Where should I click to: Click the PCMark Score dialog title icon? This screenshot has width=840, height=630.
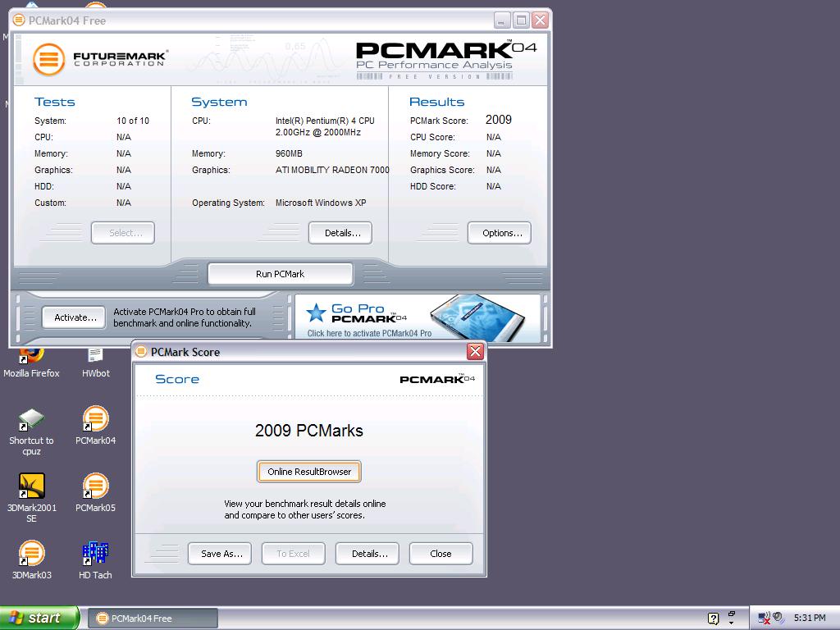pos(141,351)
